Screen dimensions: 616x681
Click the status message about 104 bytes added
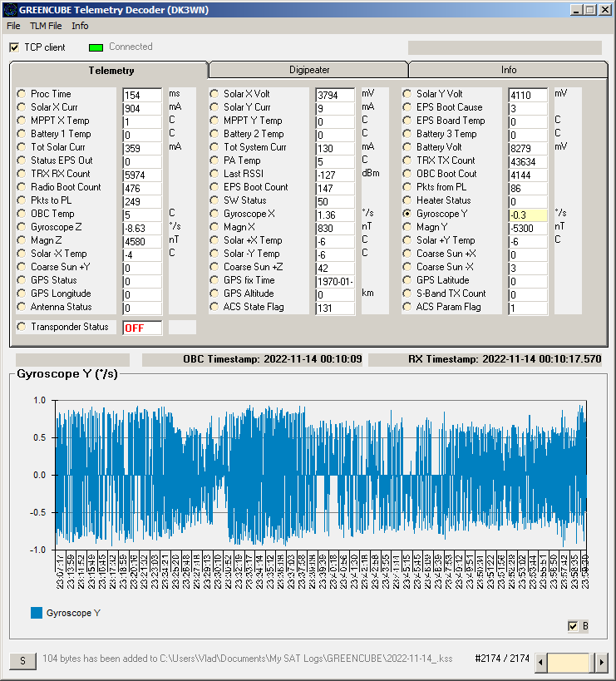248,659
